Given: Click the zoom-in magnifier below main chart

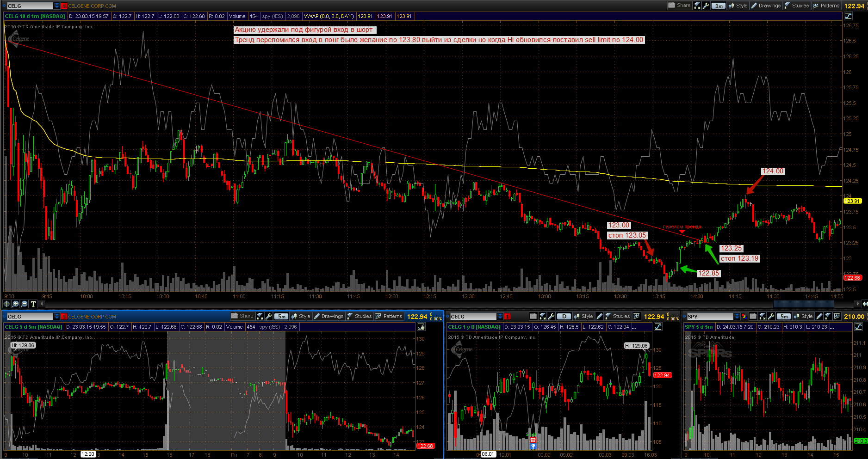Looking at the screenshot, I should pyautogui.click(x=16, y=304).
